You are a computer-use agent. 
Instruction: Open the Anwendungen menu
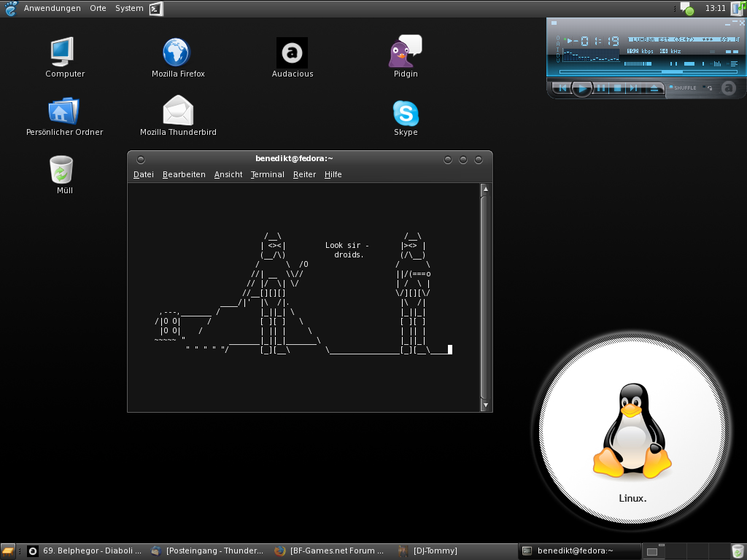click(x=53, y=8)
